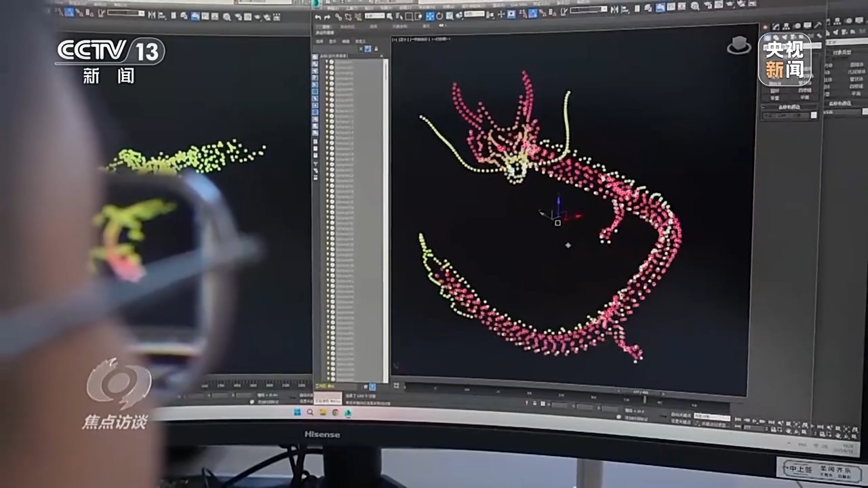Click the Redo arrow in main toolbar
The width and height of the screenshot is (868, 488).
coord(328,16)
